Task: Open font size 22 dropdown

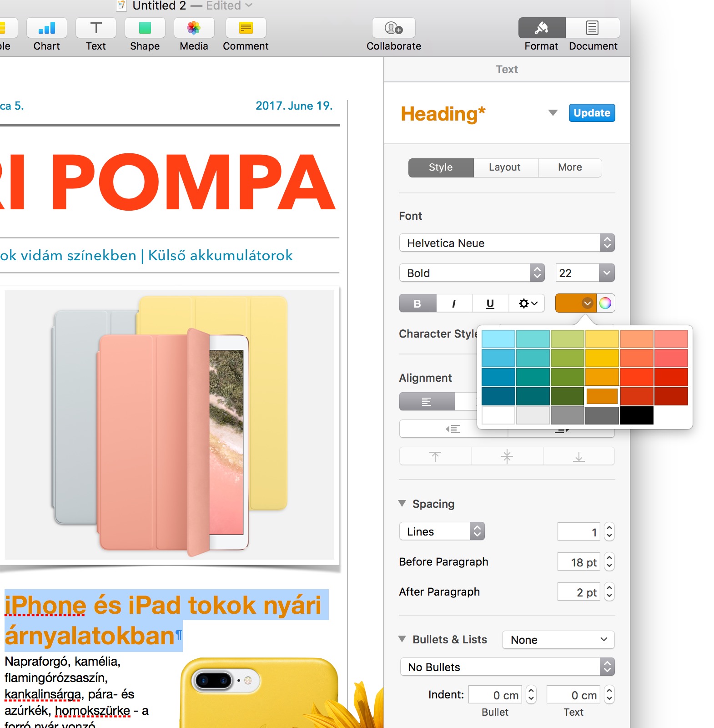Action: click(607, 273)
